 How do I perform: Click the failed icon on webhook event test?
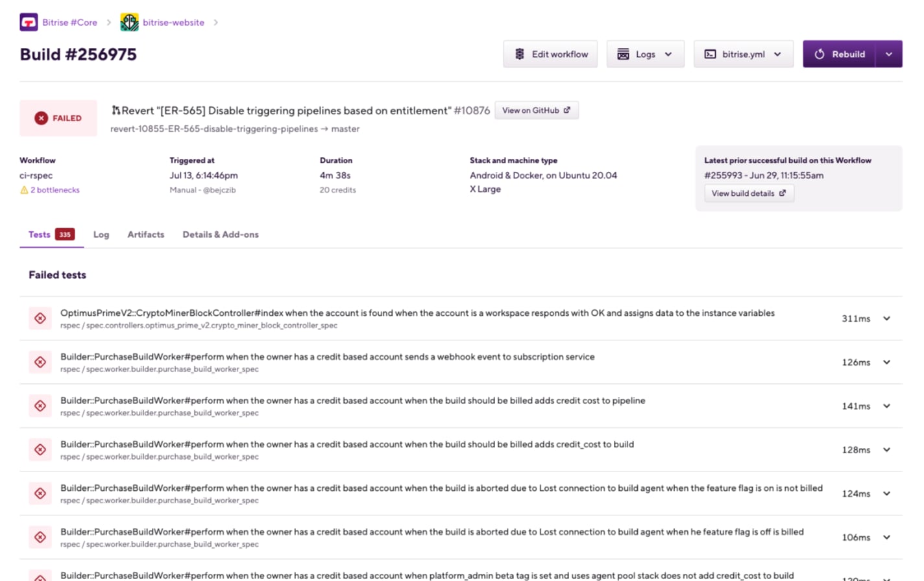click(40, 362)
